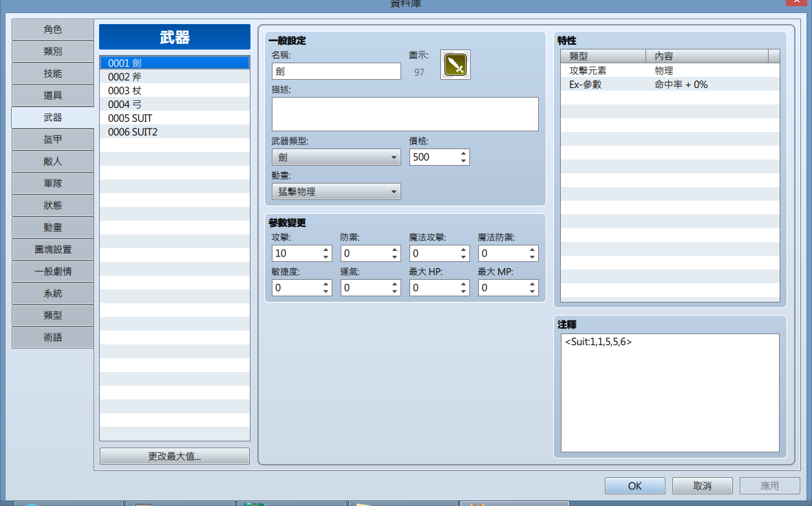The width and height of the screenshot is (812, 506).
Task: Click the 取消 button
Action: point(702,486)
